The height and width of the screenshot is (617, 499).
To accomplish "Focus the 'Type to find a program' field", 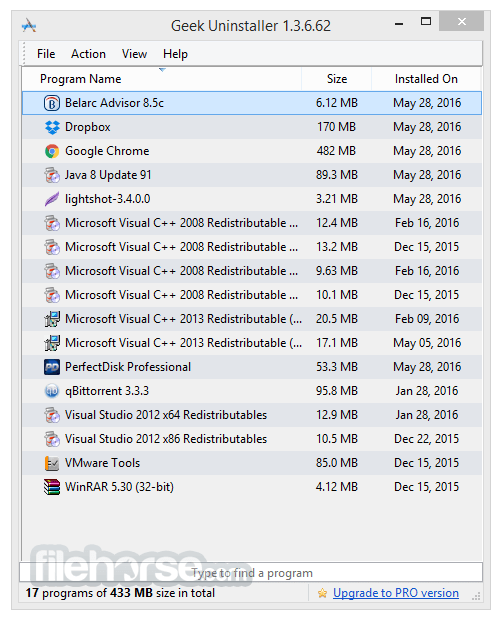I will tap(251, 573).
